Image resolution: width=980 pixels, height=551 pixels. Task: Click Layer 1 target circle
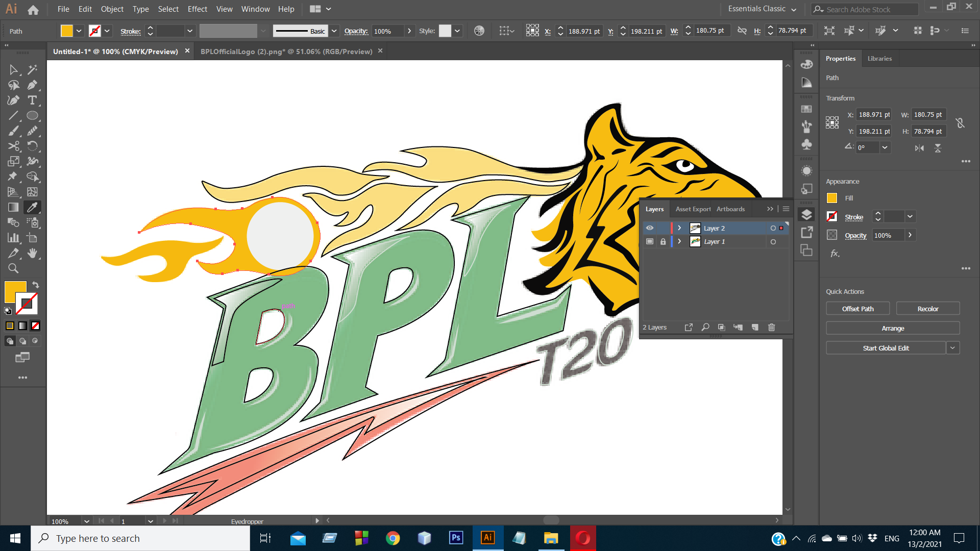coord(773,242)
